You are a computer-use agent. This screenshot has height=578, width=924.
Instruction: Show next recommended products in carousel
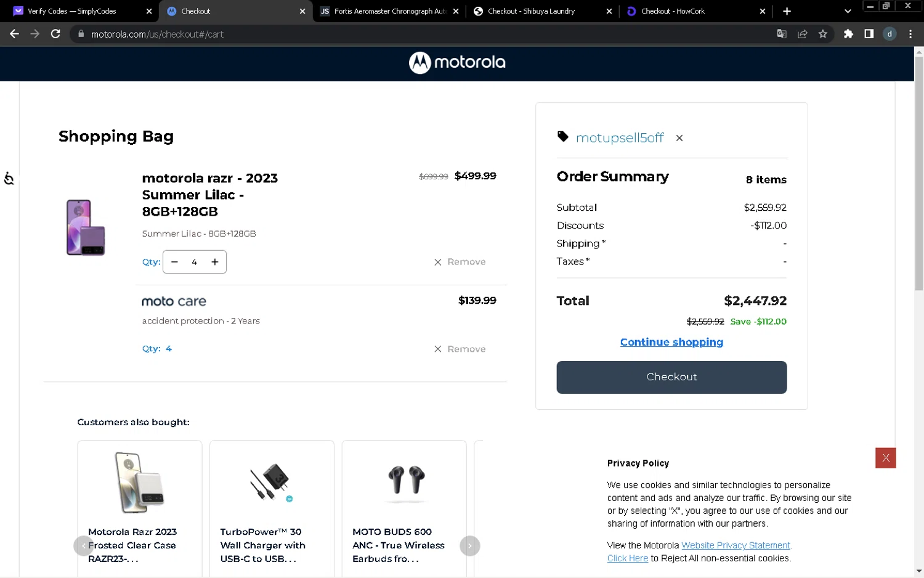(x=469, y=546)
